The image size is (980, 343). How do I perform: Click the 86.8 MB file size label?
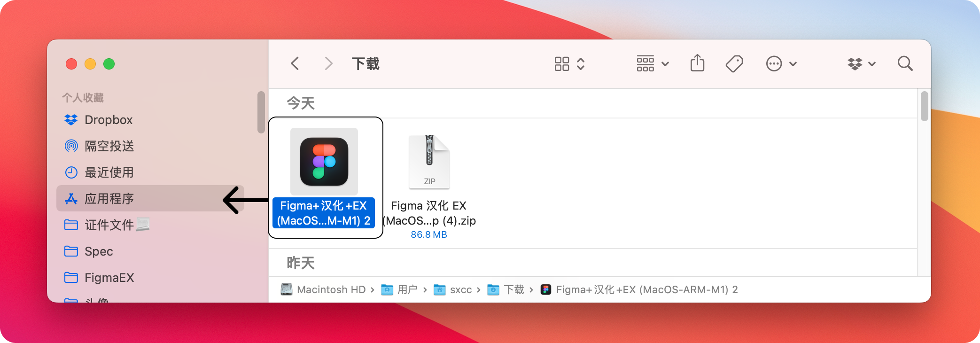click(x=429, y=234)
